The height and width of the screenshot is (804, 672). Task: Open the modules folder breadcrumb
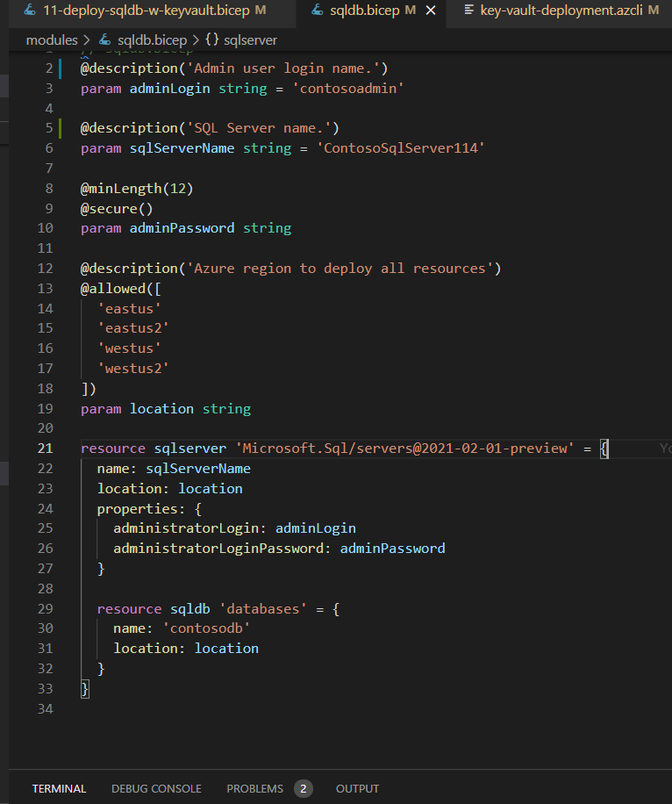51,40
